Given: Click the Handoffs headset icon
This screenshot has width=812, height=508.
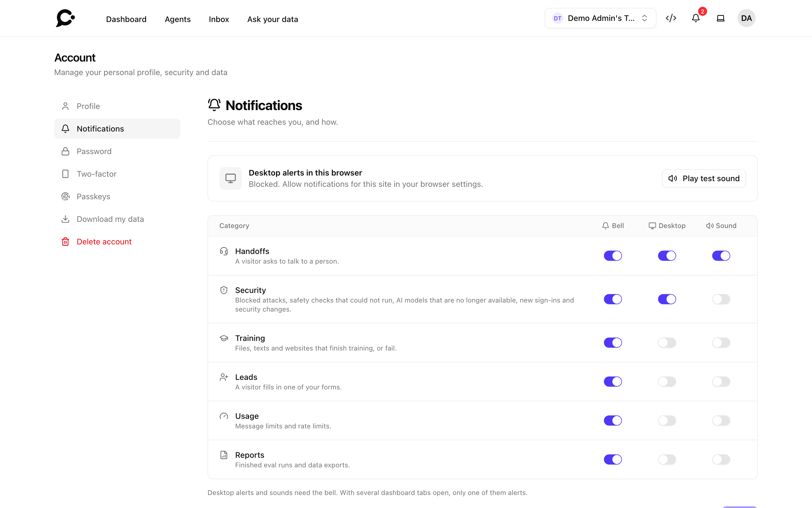Looking at the screenshot, I should [224, 251].
